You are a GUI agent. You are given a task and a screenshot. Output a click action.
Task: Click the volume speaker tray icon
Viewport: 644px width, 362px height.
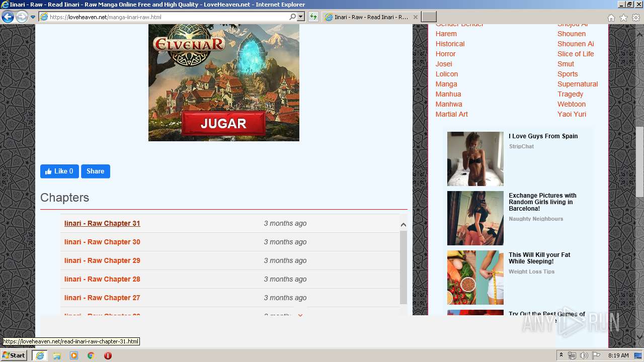pos(584,355)
